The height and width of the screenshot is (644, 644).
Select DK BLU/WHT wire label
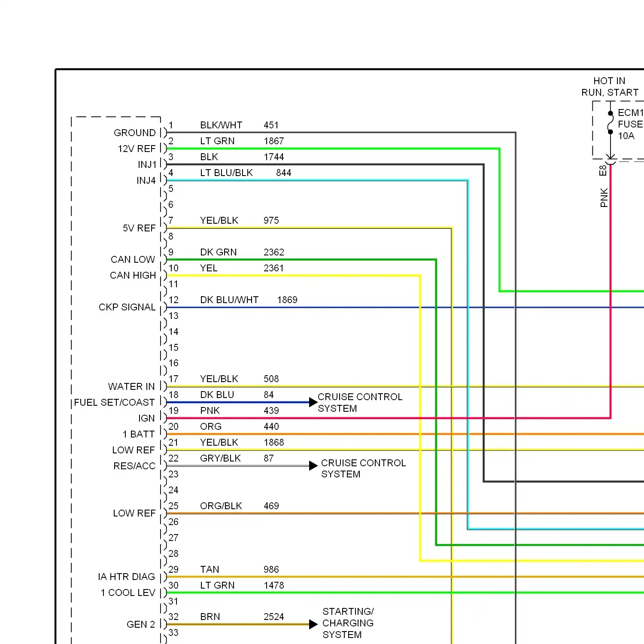click(229, 300)
